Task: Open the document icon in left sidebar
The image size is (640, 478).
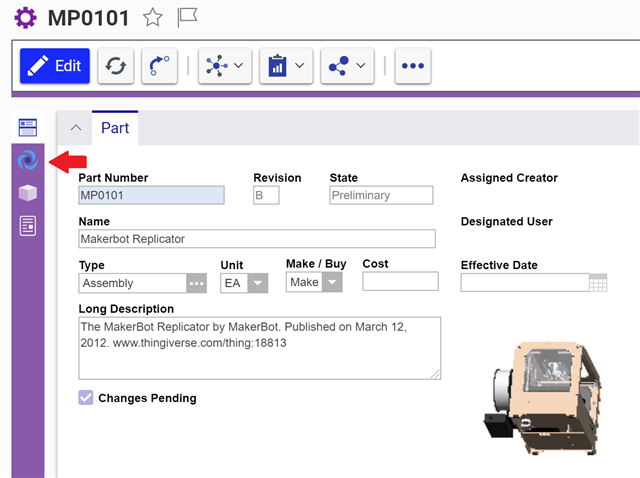Action: pyautogui.click(x=28, y=226)
